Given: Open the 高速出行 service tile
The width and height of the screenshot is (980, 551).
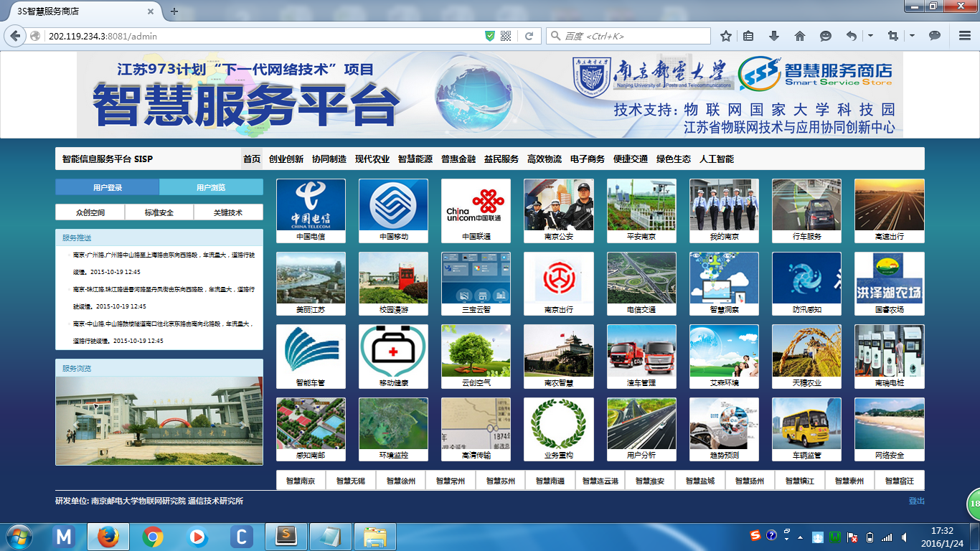Looking at the screenshot, I should pos(890,211).
